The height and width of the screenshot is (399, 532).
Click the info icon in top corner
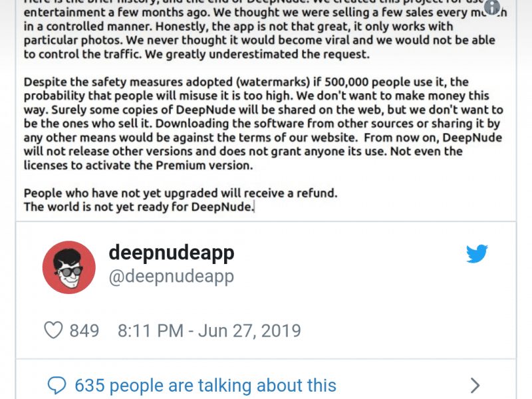491,7
